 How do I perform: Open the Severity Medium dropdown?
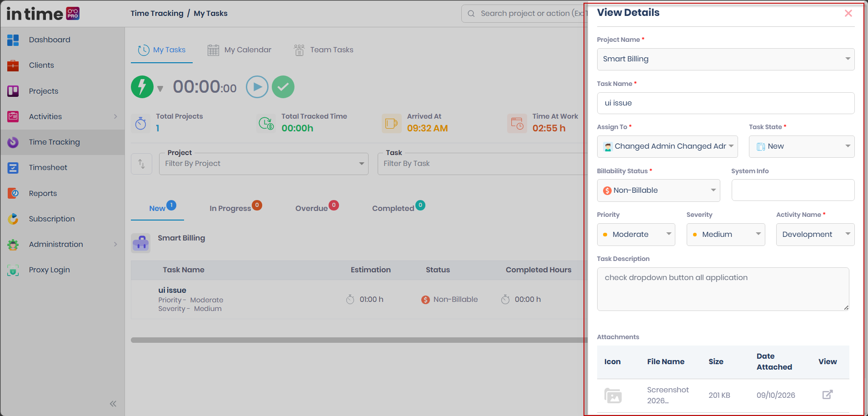(x=726, y=235)
